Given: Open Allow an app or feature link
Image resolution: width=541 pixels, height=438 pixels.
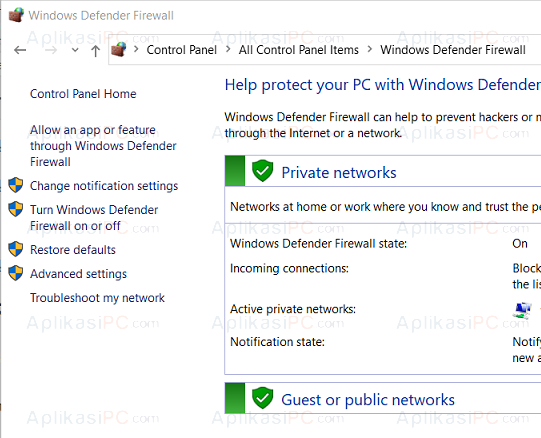Looking at the screenshot, I should tap(103, 146).
